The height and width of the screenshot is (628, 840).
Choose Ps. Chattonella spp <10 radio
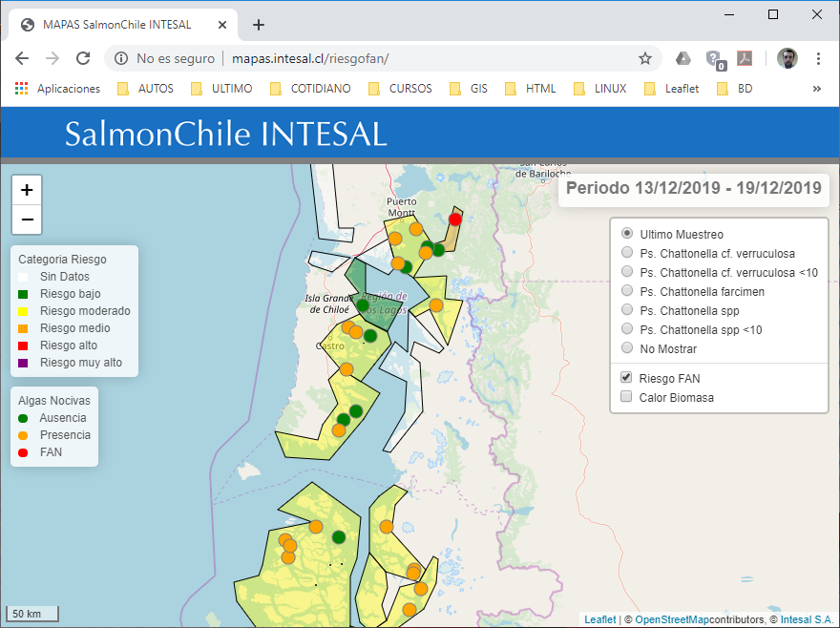[x=627, y=329]
